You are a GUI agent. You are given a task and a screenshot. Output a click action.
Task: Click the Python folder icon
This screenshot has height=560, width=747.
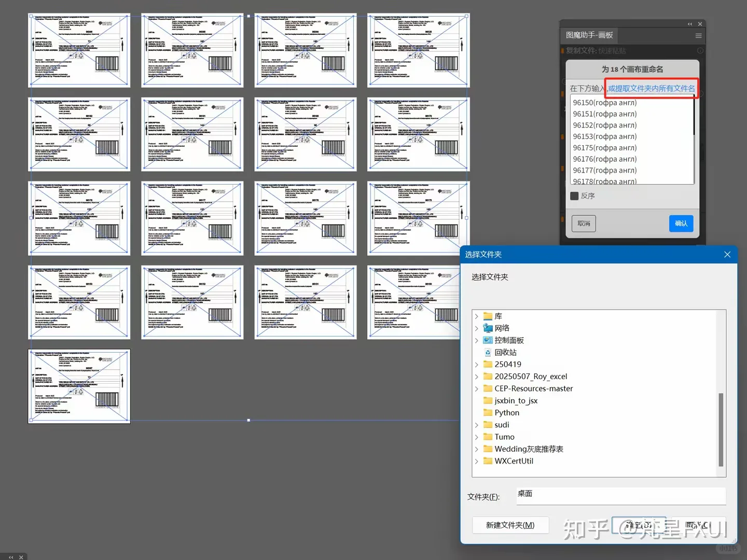pyautogui.click(x=488, y=413)
